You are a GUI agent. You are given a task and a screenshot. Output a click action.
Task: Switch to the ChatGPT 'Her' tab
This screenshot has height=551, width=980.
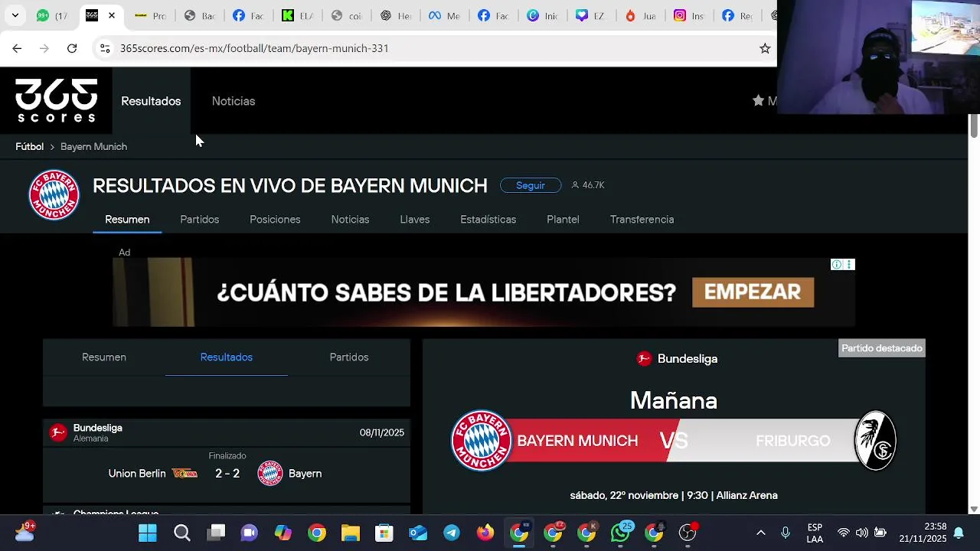[395, 15]
